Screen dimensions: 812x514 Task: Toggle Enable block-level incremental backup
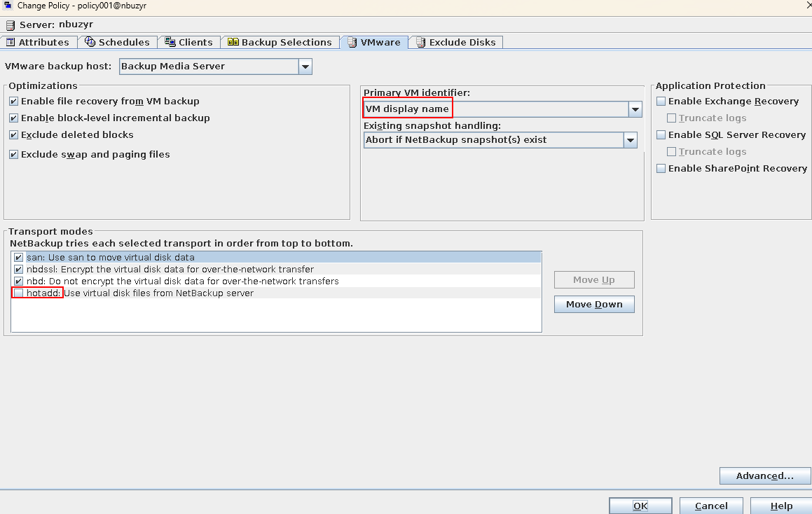tap(14, 118)
